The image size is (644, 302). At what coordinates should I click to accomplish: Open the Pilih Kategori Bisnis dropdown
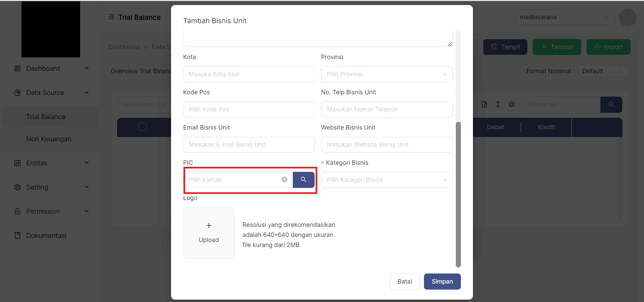pyautogui.click(x=386, y=180)
